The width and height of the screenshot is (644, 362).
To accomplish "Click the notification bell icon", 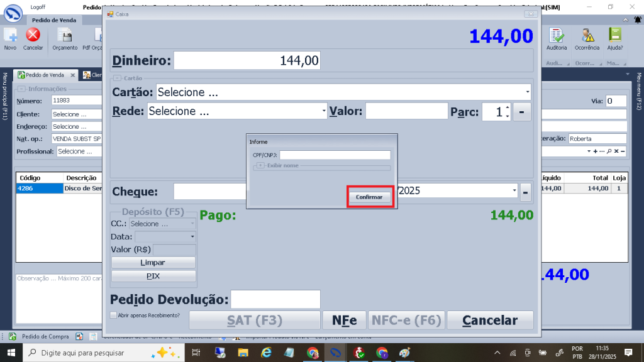I will click(x=628, y=353).
